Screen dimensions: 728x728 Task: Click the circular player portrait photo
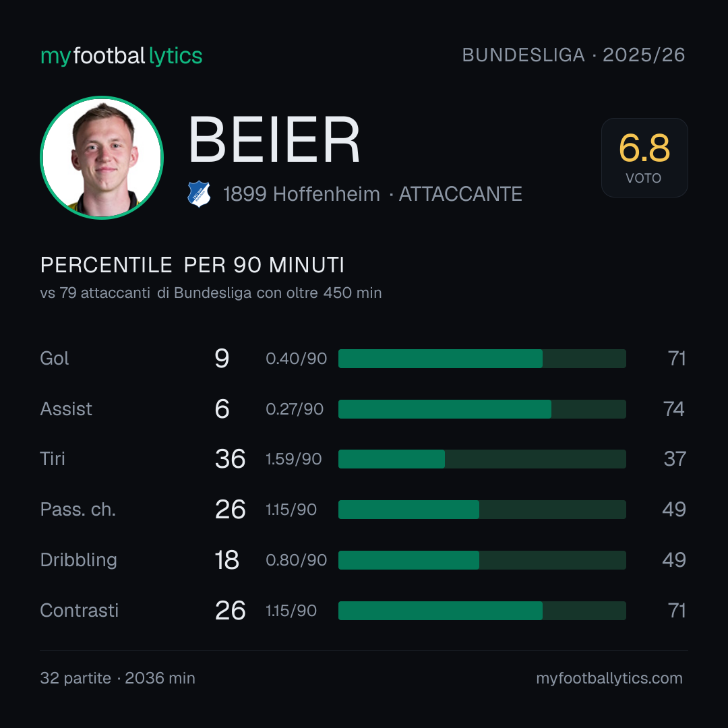102,157
